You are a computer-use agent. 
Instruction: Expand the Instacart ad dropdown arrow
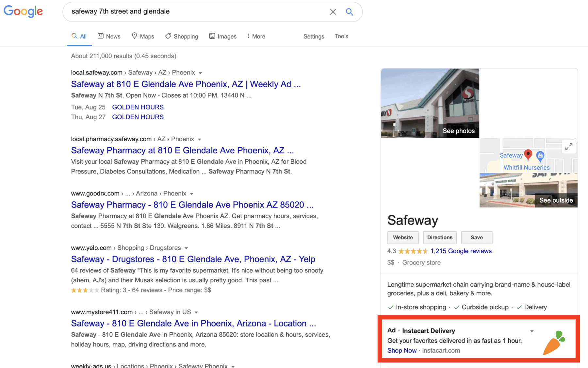[532, 331]
